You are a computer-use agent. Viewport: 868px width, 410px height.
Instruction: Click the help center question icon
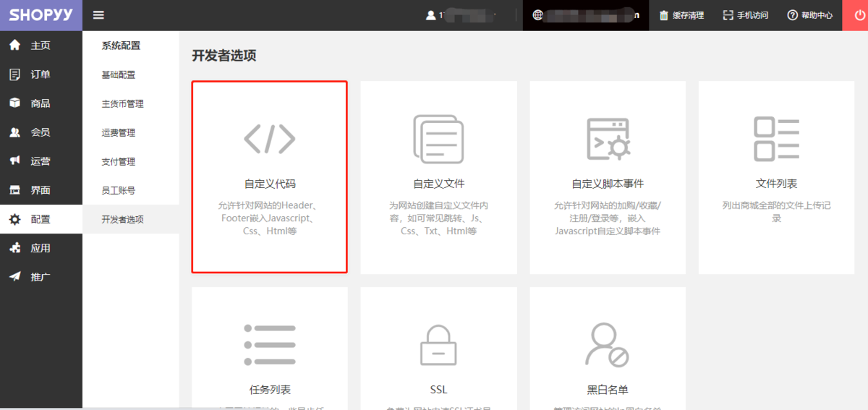click(793, 15)
